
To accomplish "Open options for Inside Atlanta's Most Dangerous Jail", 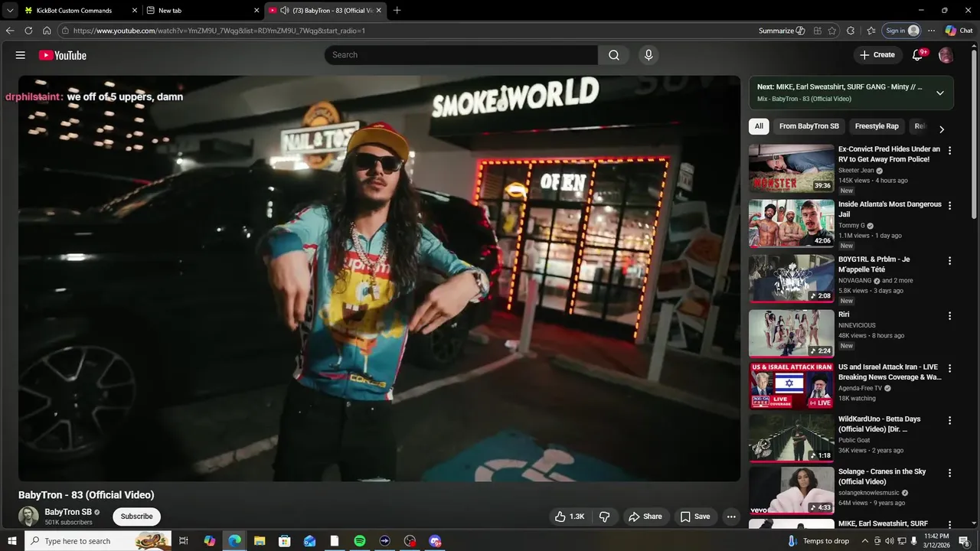I will pos(950,206).
